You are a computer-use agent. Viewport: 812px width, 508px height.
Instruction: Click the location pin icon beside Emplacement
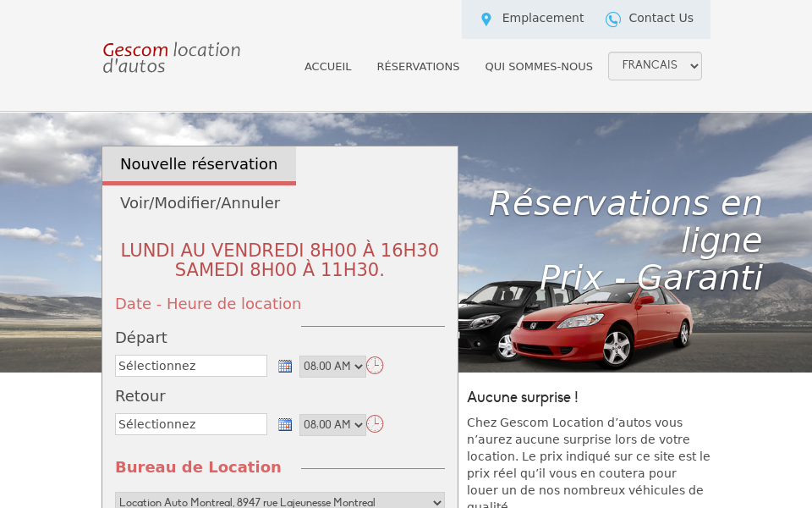[486, 18]
